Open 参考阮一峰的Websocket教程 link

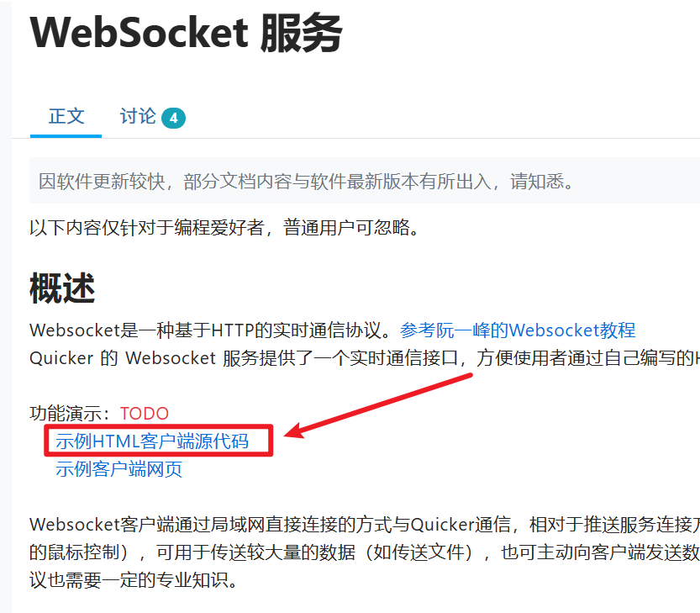pos(518,330)
